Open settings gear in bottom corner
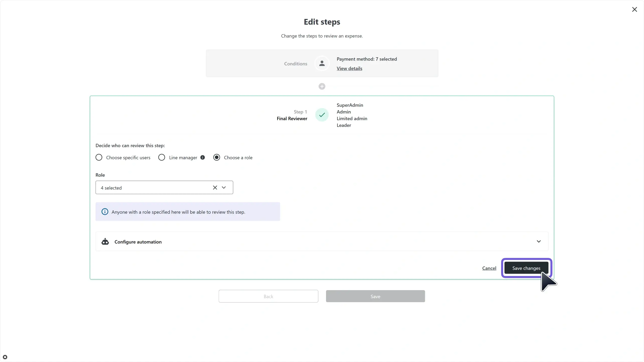The image size is (644, 362). 5,357
